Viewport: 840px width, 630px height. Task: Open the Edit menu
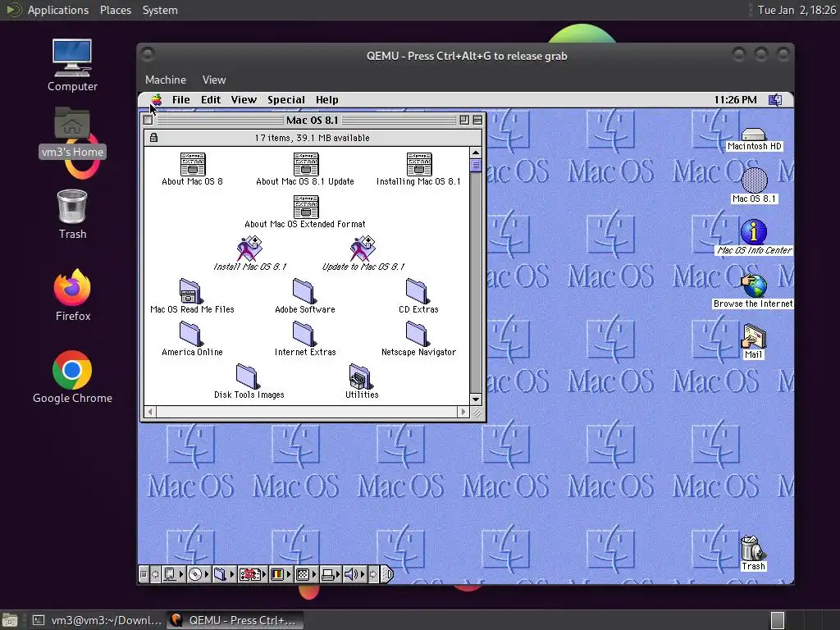(211, 99)
